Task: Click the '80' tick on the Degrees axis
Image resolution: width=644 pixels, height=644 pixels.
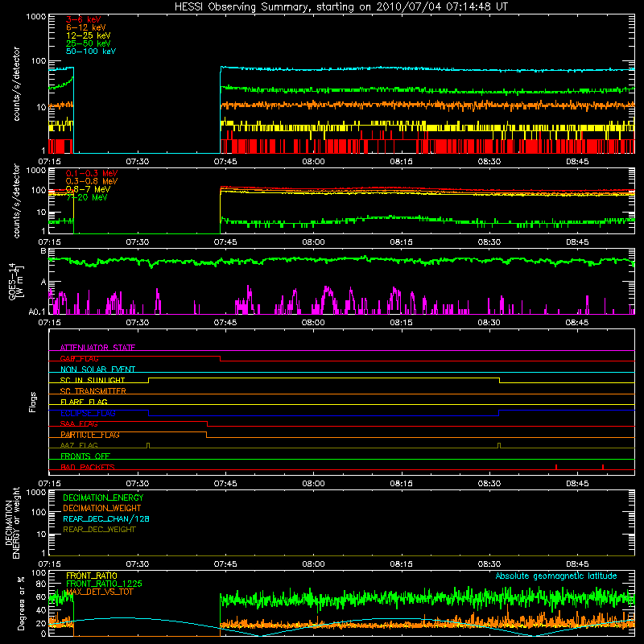Action: 41,584
